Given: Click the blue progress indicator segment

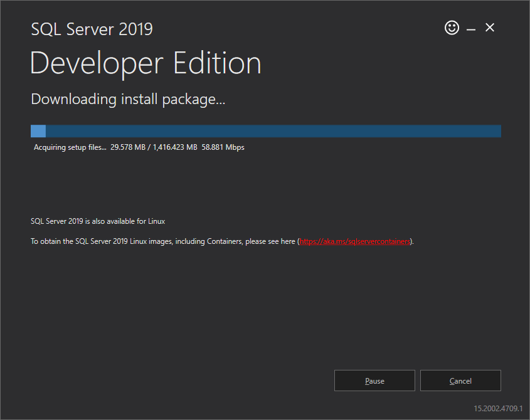Looking at the screenshot, I should click(x=38, y=131).
